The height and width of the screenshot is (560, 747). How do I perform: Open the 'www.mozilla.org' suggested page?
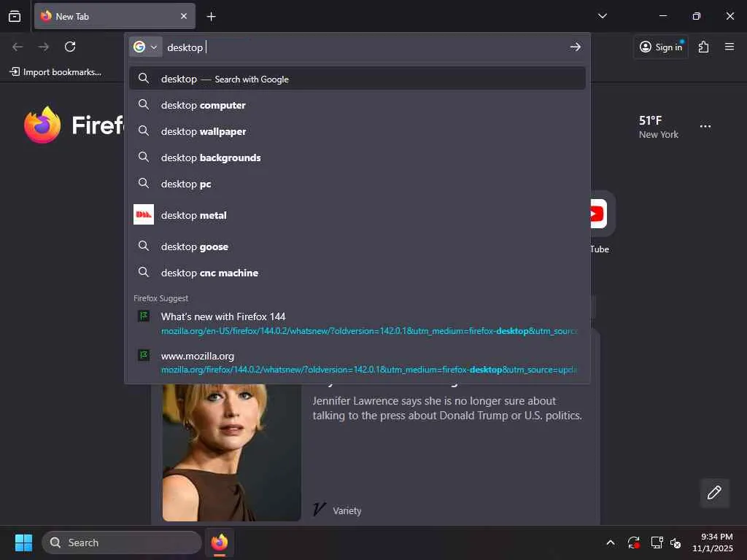[x=357, y=362]
